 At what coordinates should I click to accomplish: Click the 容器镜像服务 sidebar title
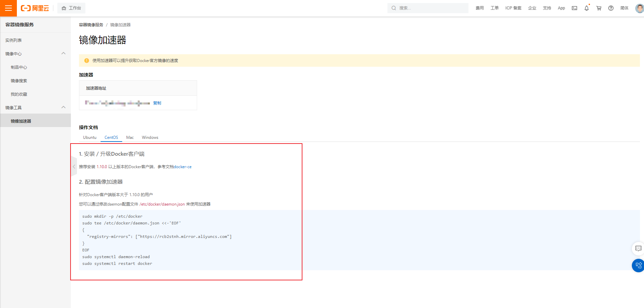20,25
